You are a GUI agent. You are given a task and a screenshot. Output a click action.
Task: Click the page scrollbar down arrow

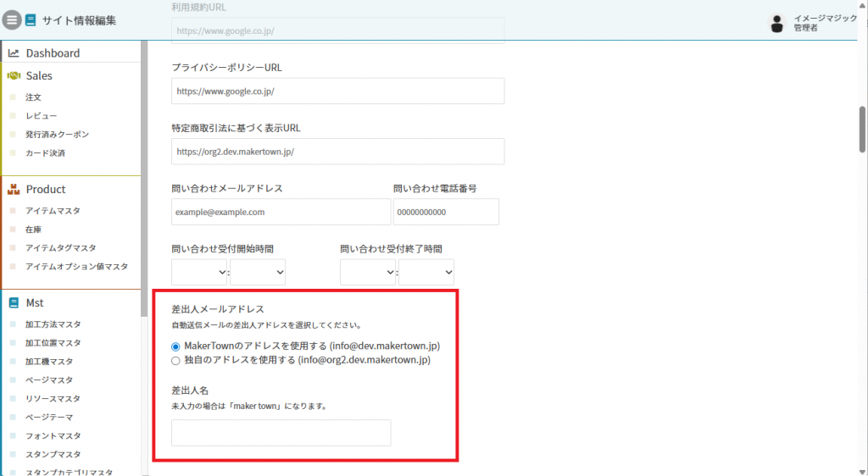862,472
